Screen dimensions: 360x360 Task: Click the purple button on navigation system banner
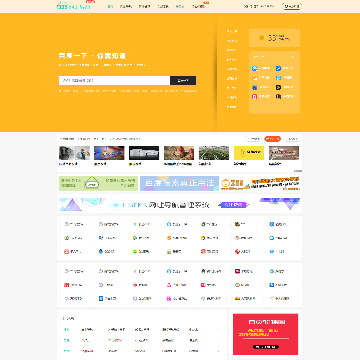click(x=236, y=205)
